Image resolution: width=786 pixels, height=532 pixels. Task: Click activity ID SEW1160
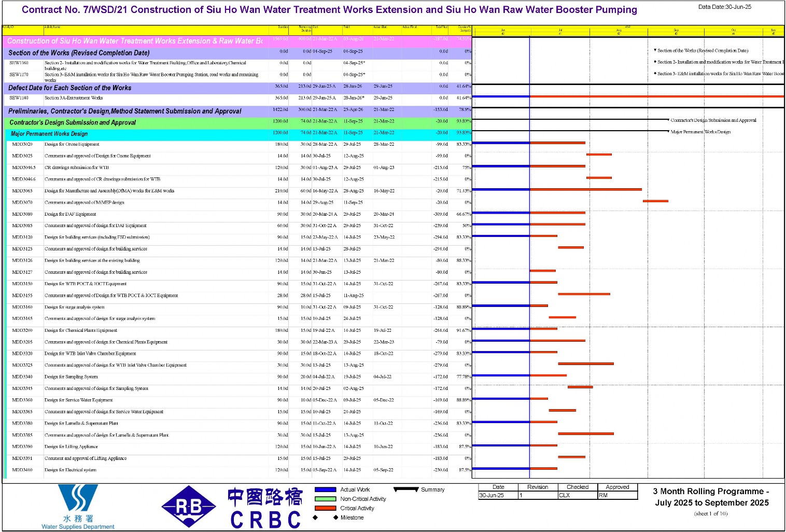coord(19,63)
